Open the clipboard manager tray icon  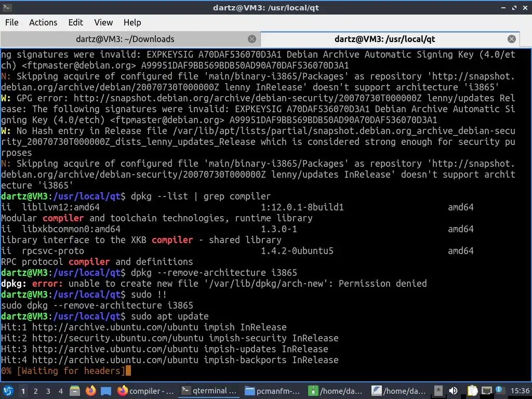click(x=472, y=391)
